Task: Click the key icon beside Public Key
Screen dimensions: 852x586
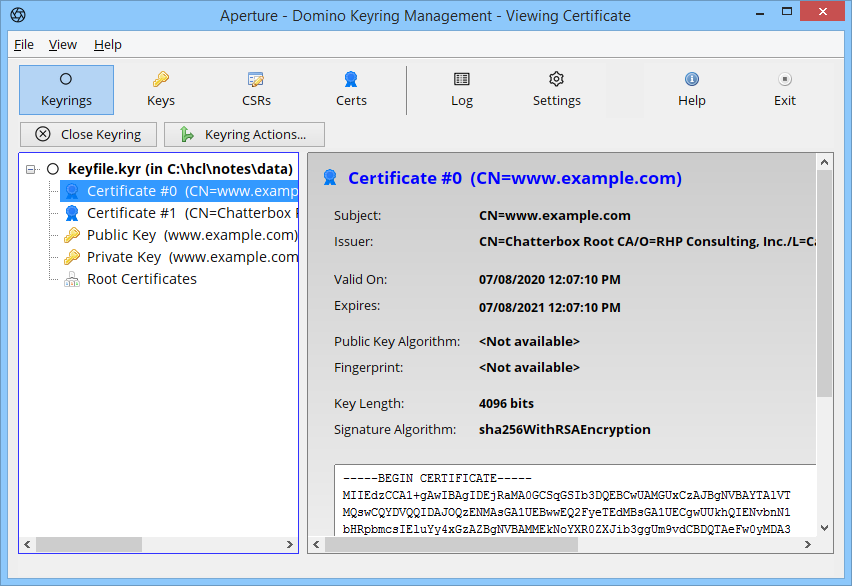Action: [x=72, y=235]
